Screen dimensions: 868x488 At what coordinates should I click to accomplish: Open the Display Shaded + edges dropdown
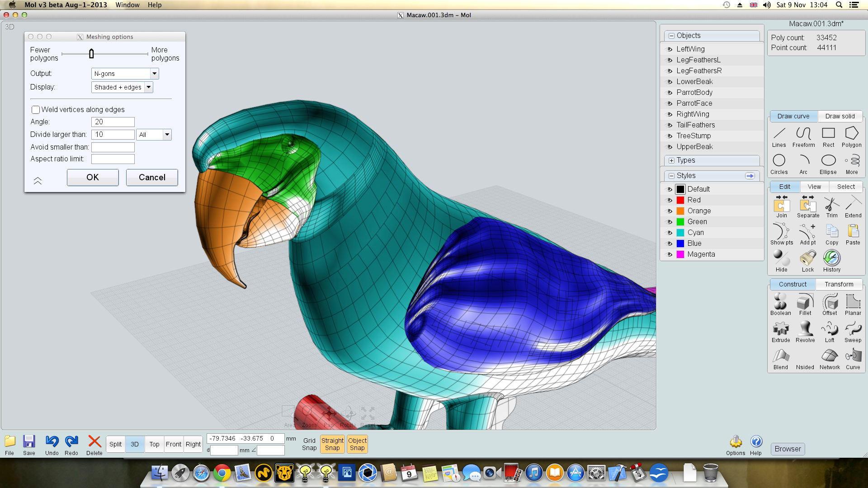tap(122, 87)
